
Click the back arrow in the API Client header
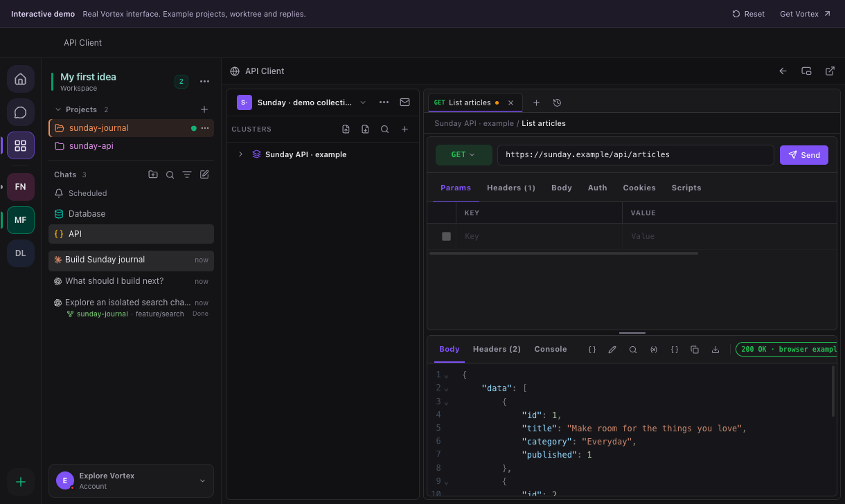pyautogui.click(x=783, y=71)
